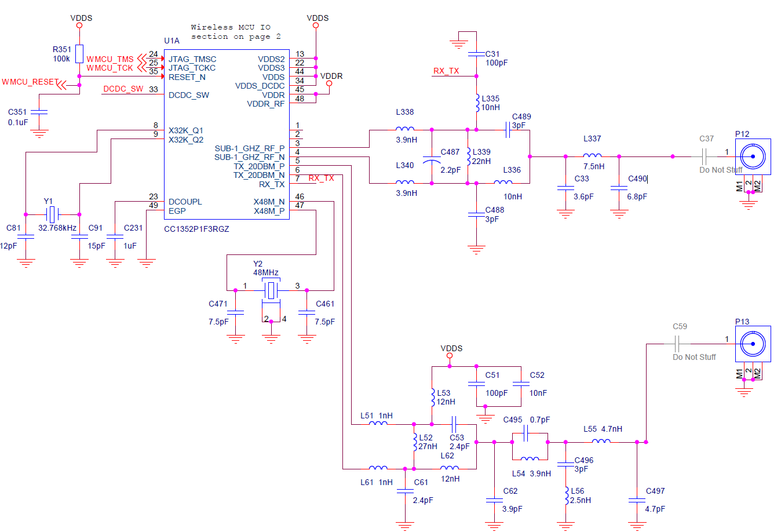Click the R351 100k resistor symbol
Screen dimensions: 781x532
pyautogui.click(x=79, y=55)
